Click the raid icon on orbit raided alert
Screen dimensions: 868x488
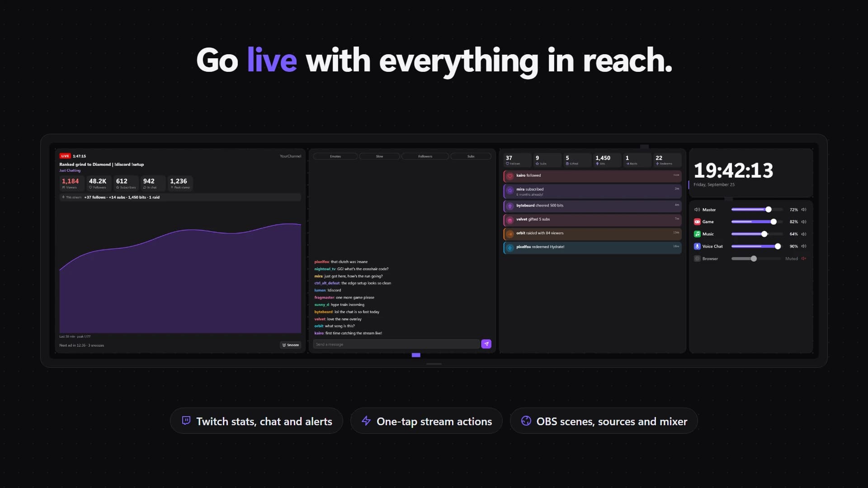tap(510, 234)
